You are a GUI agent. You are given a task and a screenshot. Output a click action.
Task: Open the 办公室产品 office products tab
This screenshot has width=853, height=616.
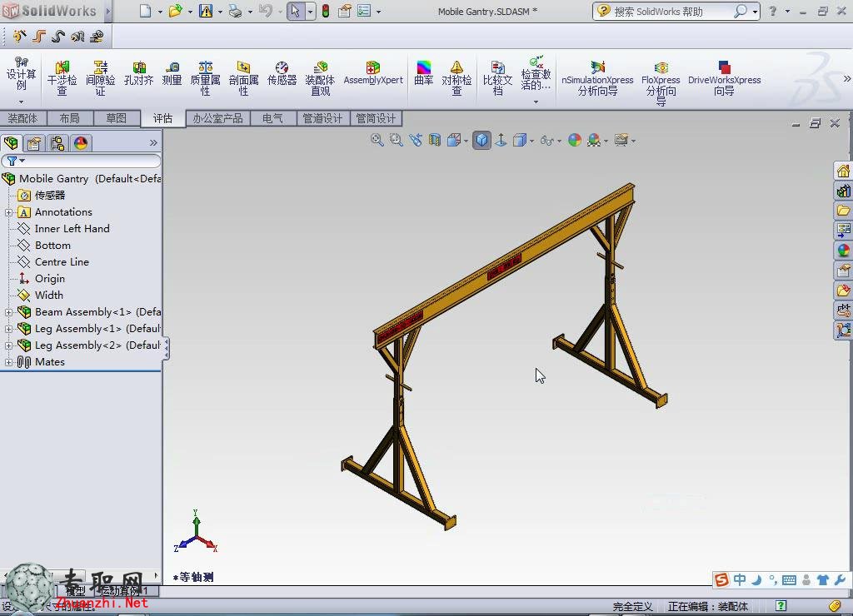click(217, 118)
